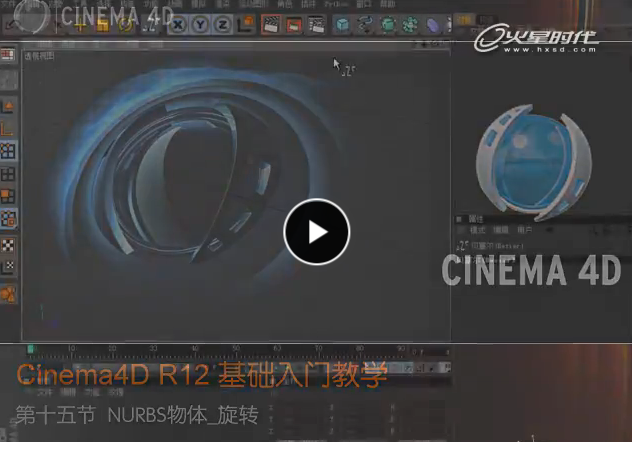
Task: Click the render to picture viewer icon
Action: click(294, 25)
